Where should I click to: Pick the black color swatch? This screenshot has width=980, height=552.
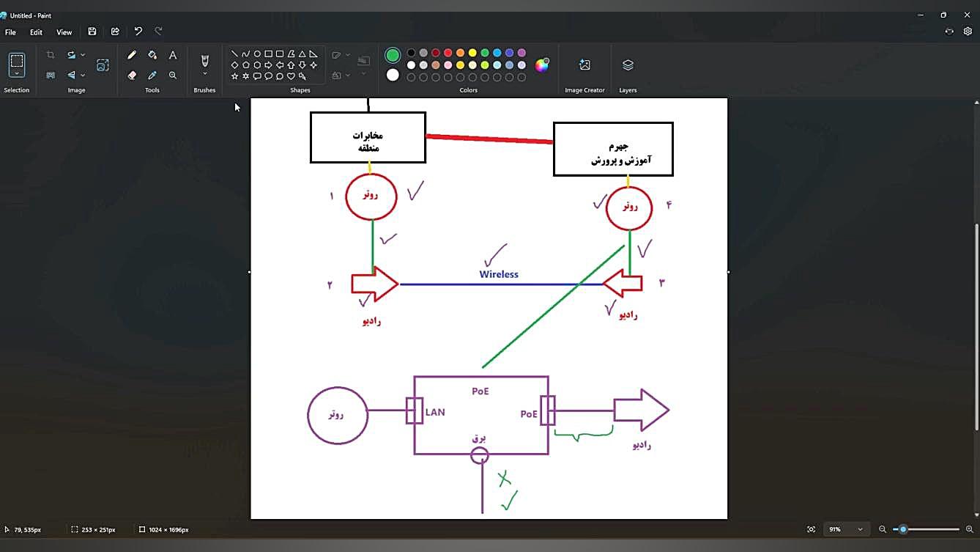click(x=411, y=53)
